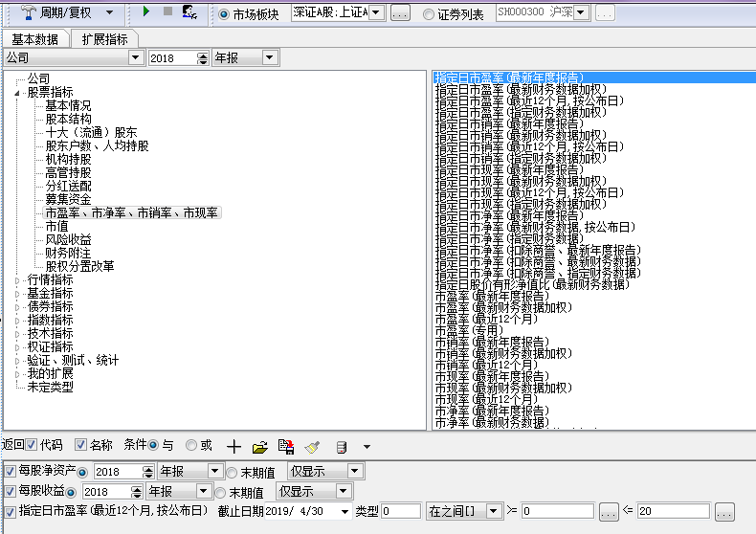Select 市销率(最近12个月) list item
The height and width of the screenshot is (534, 756).
486,365
